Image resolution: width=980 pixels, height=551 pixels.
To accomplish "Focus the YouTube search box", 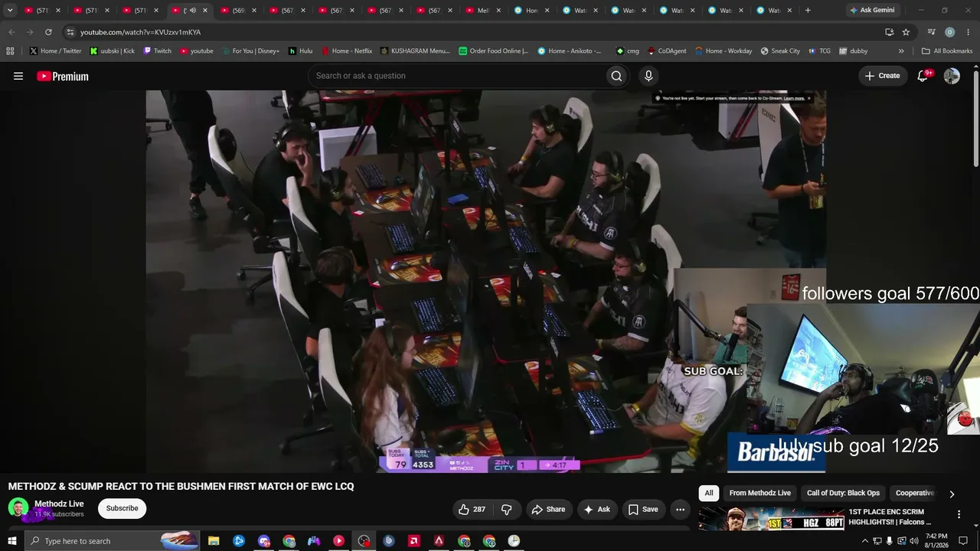I will [x=456, y=76].
